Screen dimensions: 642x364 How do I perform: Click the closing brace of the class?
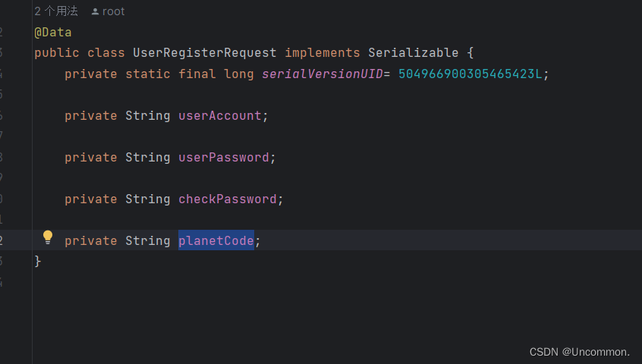38,261
